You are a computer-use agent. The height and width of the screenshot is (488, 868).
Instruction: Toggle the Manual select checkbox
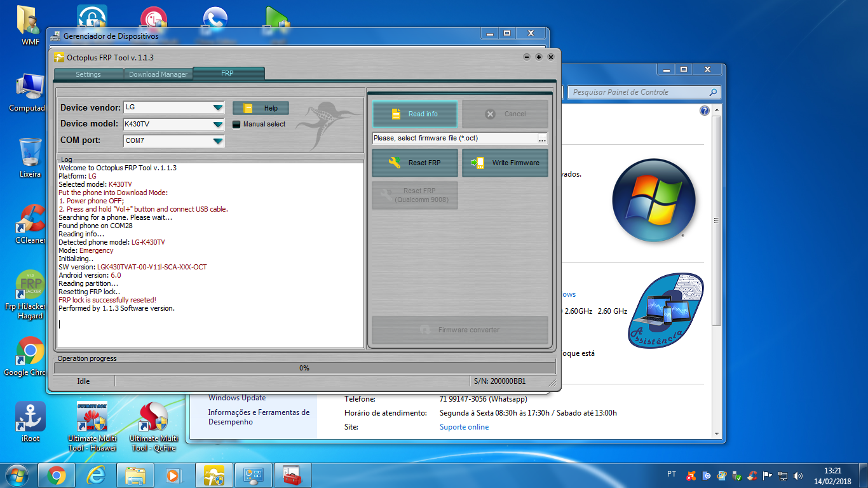click(x=237, y=125)
